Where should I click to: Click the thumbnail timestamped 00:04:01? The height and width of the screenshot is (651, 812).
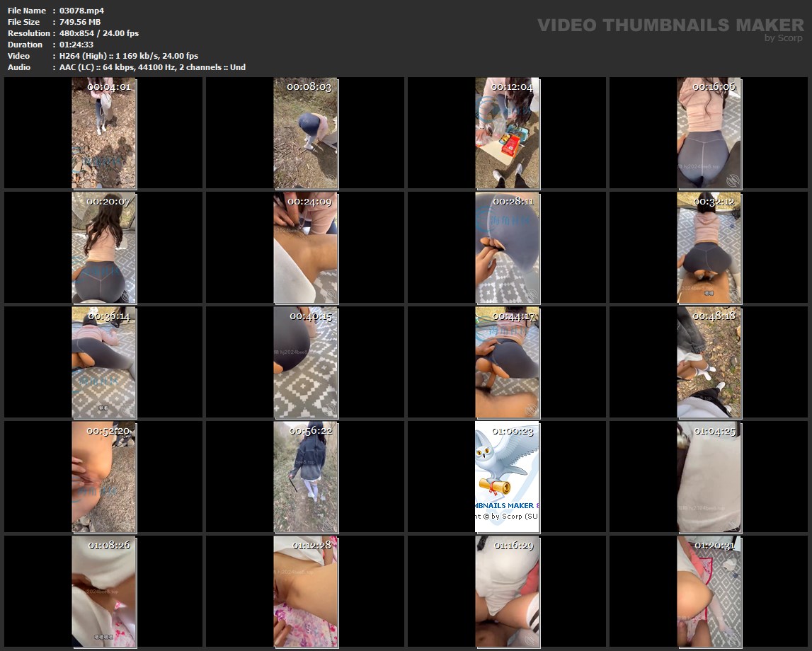coord(103,133)
